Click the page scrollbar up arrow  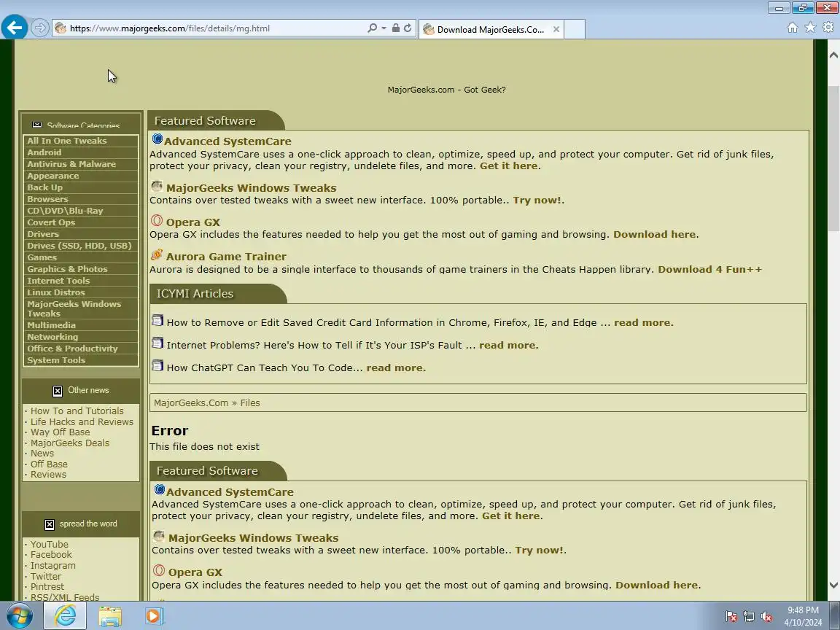point(833,55)
